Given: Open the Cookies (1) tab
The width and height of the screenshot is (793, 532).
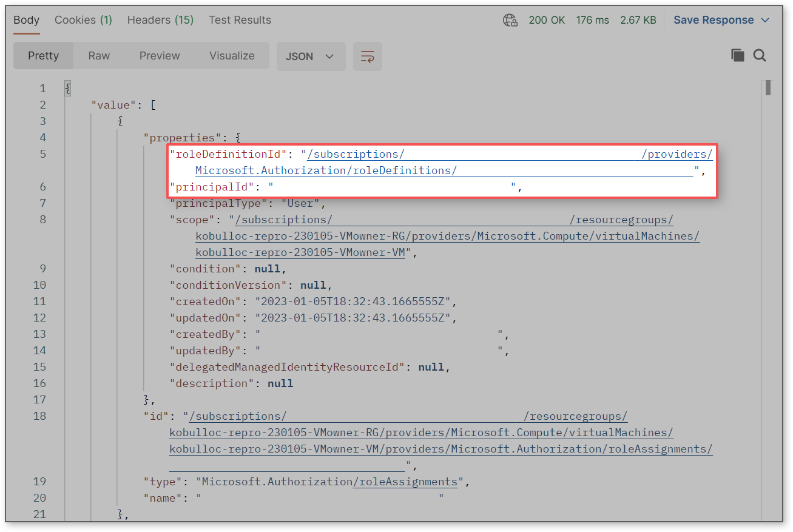Looking at the screenshot, I should [83, 20].
